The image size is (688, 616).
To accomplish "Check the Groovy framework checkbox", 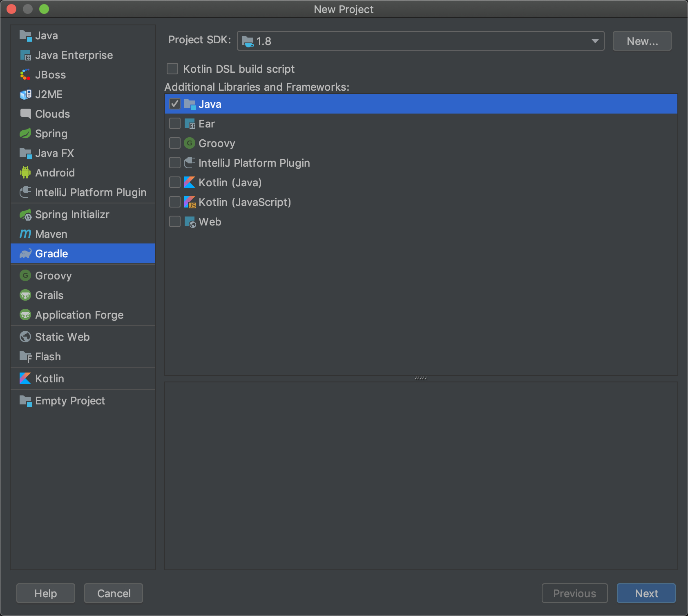I will 175,143.
